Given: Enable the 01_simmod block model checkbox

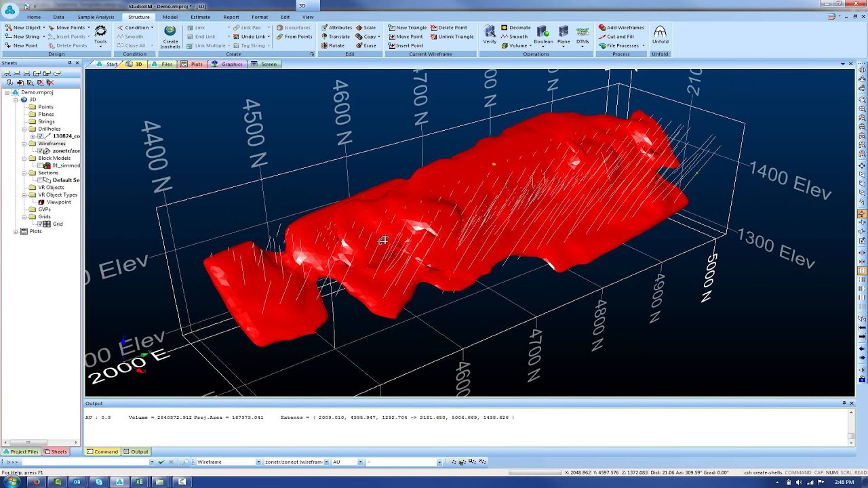Looking at the screenshot, I should point(41,165).
